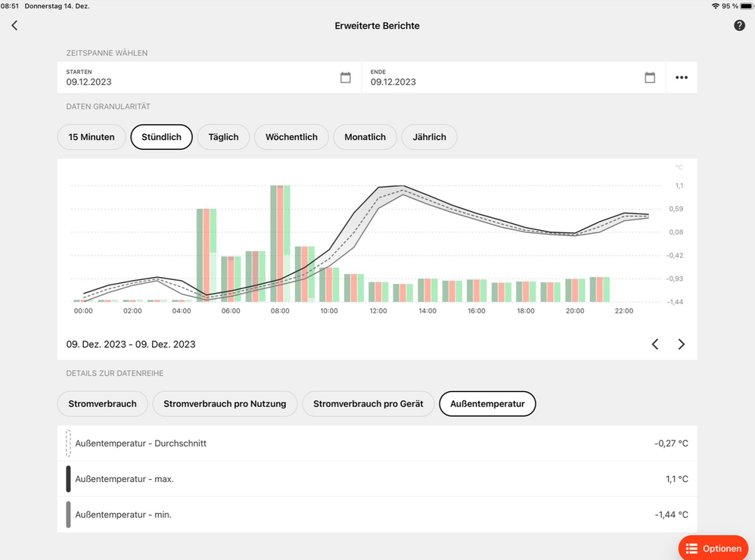Open the three-dot more options menu
Image resolution: width=755 pixels, height=560 pixels.
point(682,77)
